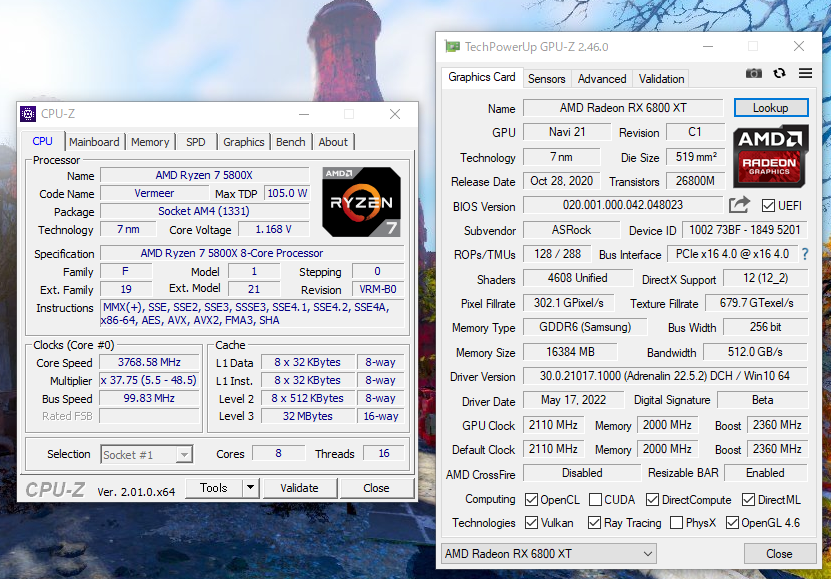
Task: Click the Navi 21 GPU field
Action: (567, 132)
